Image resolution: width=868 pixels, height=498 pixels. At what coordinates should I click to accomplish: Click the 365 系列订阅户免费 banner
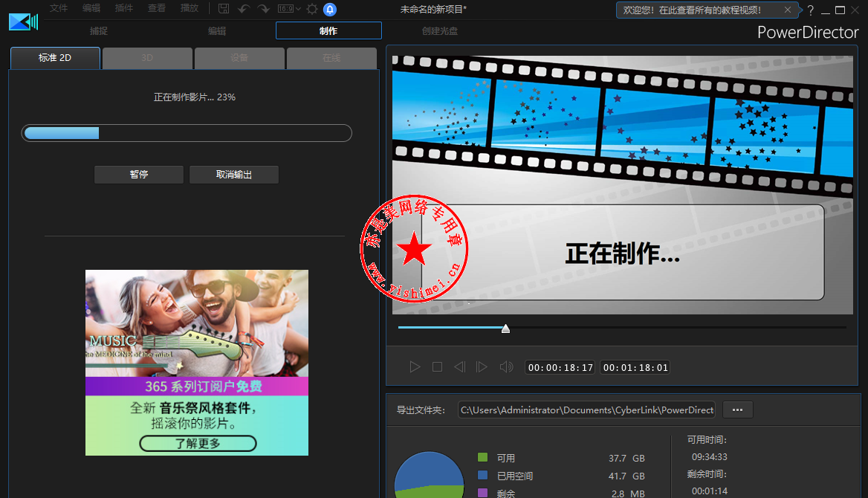point(196,386)
